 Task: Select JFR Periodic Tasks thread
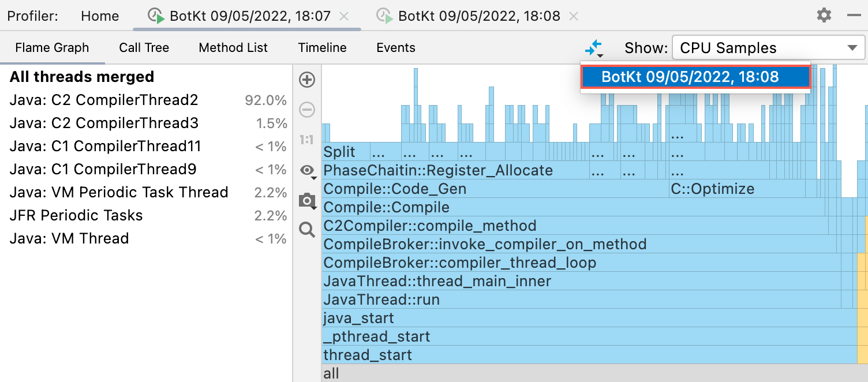point(147,216)
